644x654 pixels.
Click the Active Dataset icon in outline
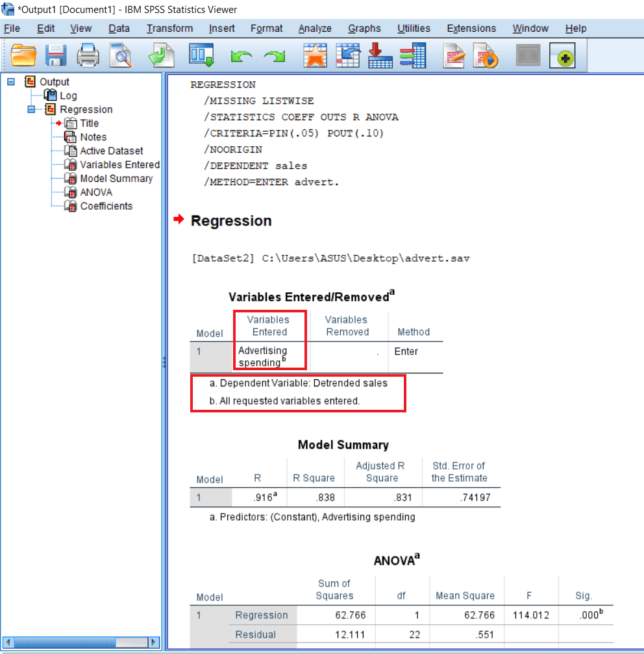[x=71, y=151]
